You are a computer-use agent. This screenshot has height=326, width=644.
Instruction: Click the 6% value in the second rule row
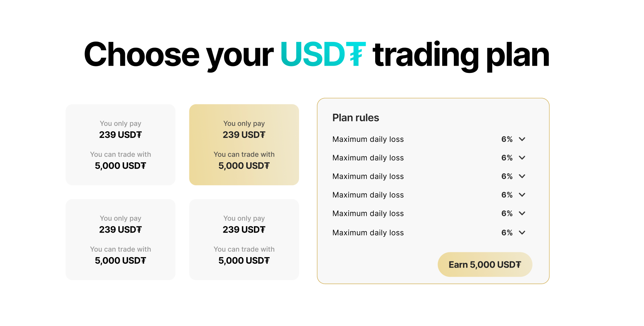[x=507, y=158]
